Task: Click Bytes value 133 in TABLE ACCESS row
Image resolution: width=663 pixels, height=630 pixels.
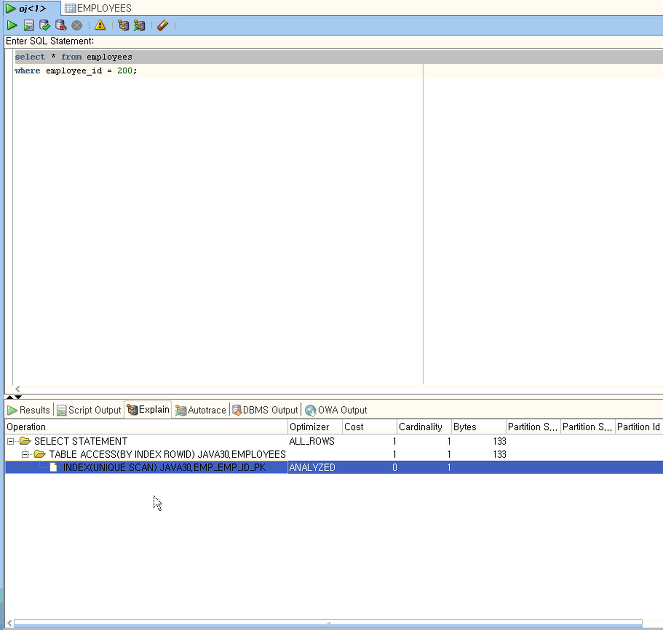Action: click(499, 455)
